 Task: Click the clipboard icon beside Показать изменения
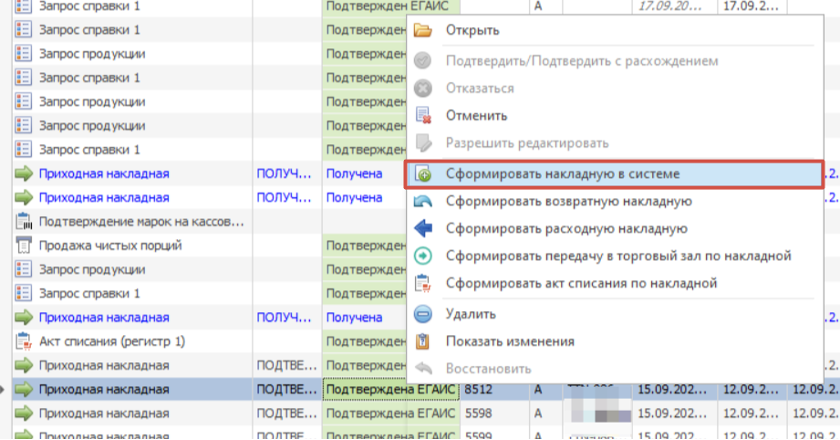tap(423, 341)
